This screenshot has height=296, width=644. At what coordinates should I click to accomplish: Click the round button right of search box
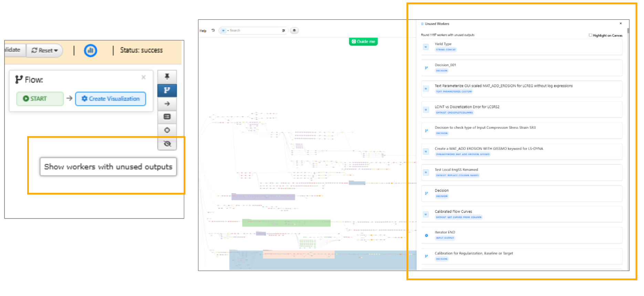click(294, 31)
